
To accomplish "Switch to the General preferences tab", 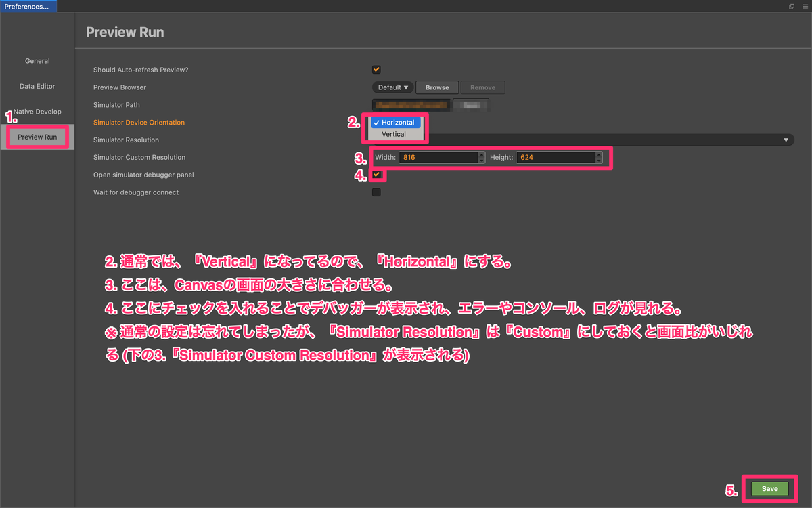I will pos(37,61).
